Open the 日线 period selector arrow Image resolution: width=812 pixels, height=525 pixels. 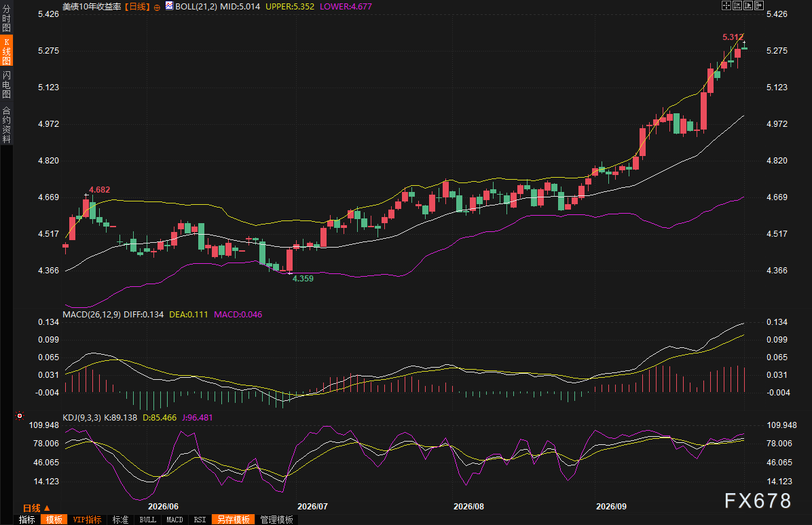47,508
